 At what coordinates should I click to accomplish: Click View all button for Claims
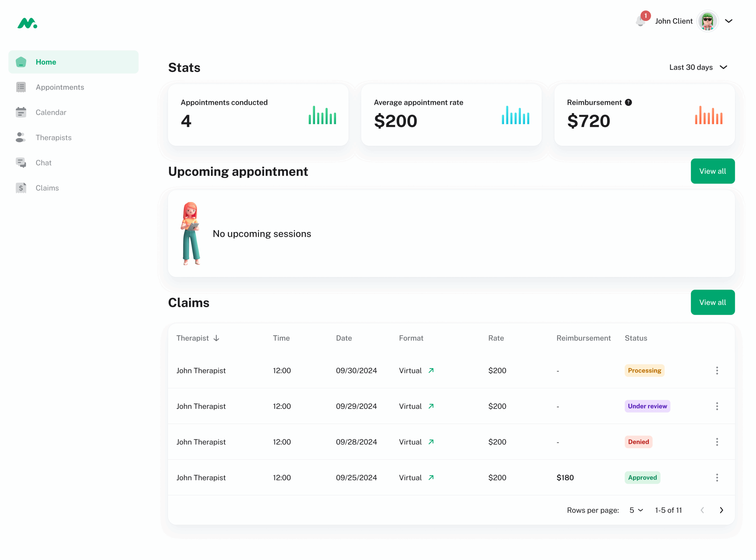pos(712,302)
